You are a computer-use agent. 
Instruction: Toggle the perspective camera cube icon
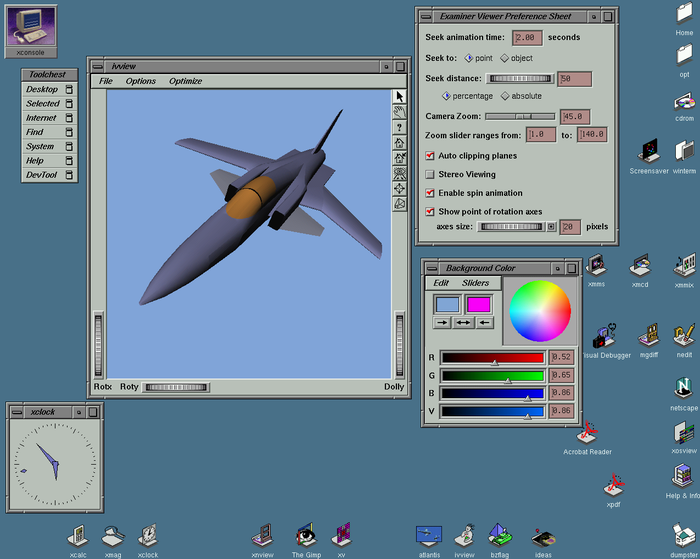pyautogui.click(x=399, y=202)
